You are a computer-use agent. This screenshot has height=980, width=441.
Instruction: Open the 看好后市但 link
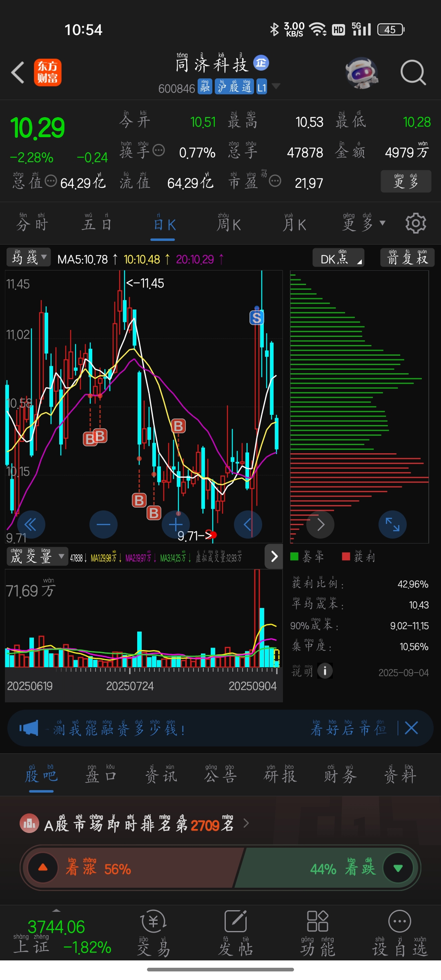(348, 728)
